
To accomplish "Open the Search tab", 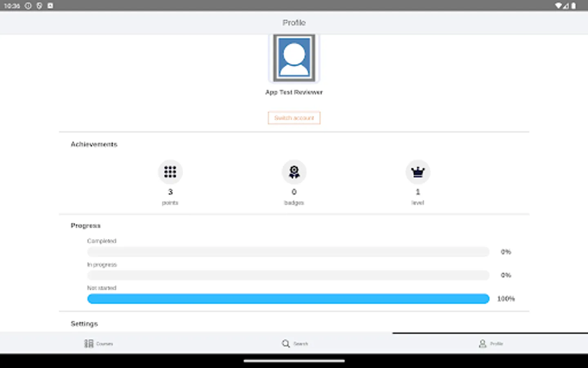I will click(x=294, y=343).
